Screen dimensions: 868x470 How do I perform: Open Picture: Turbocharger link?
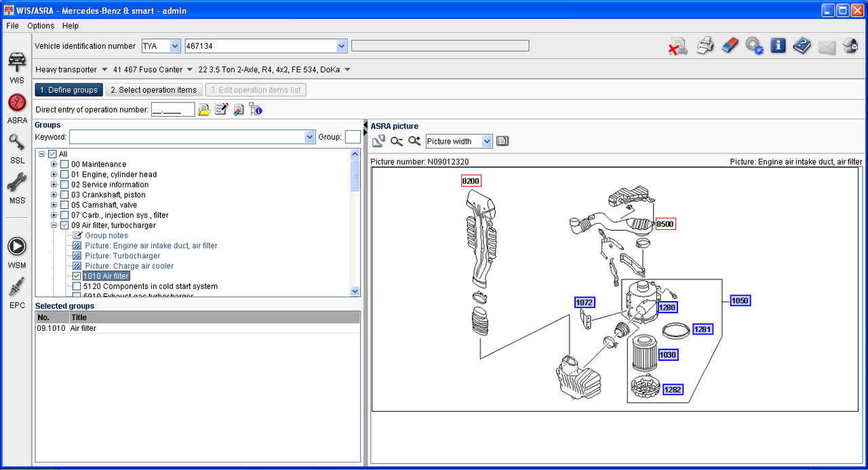pos(123,256)
